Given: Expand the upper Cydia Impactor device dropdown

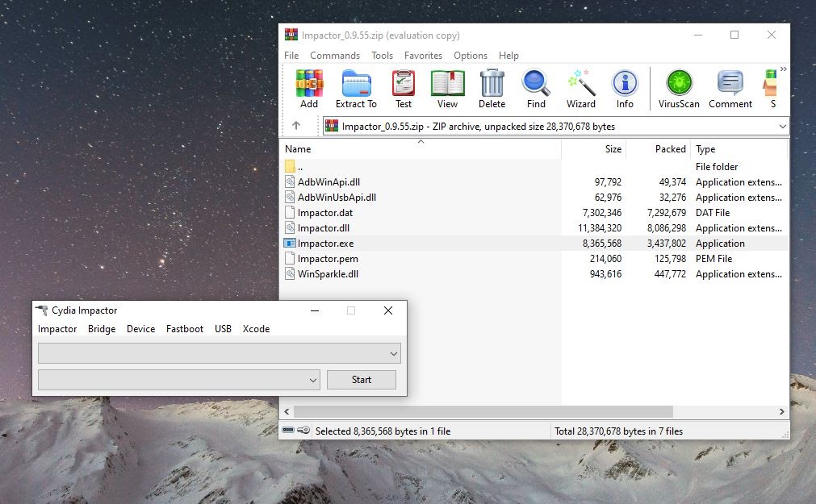Looking at the screenshot, I should pyautogui.click(x=393, y=354).
